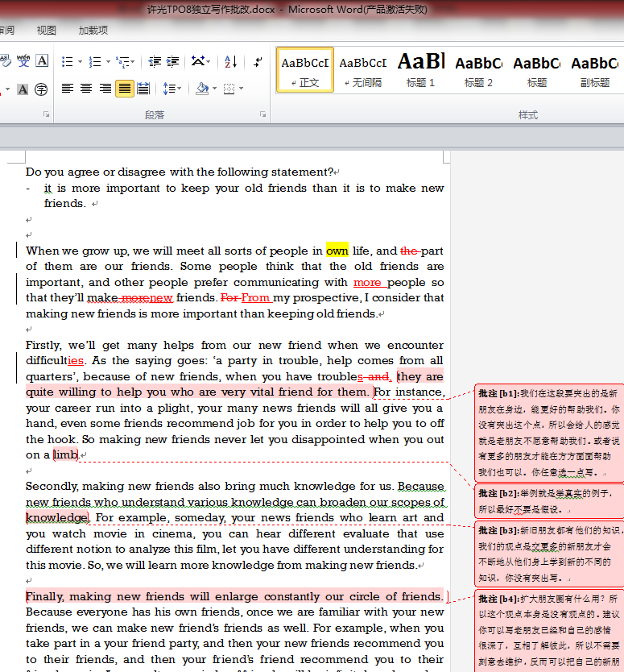Increase paragraph indent

click(x=172, y=62)
